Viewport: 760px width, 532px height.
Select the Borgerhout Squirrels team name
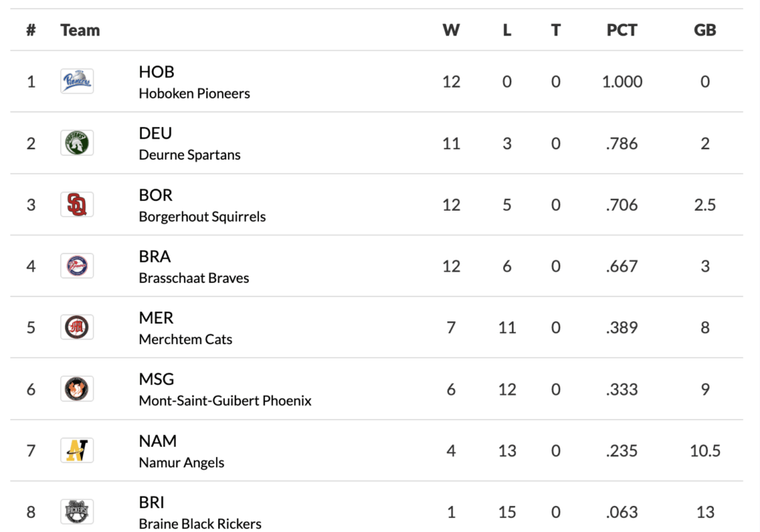[x=202, y=217]
